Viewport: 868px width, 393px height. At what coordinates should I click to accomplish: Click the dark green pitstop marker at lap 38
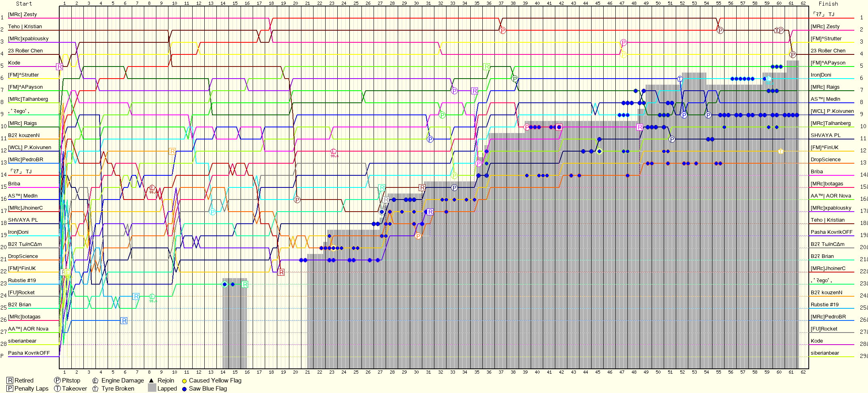pyautogui.click(x=515, y=79)
